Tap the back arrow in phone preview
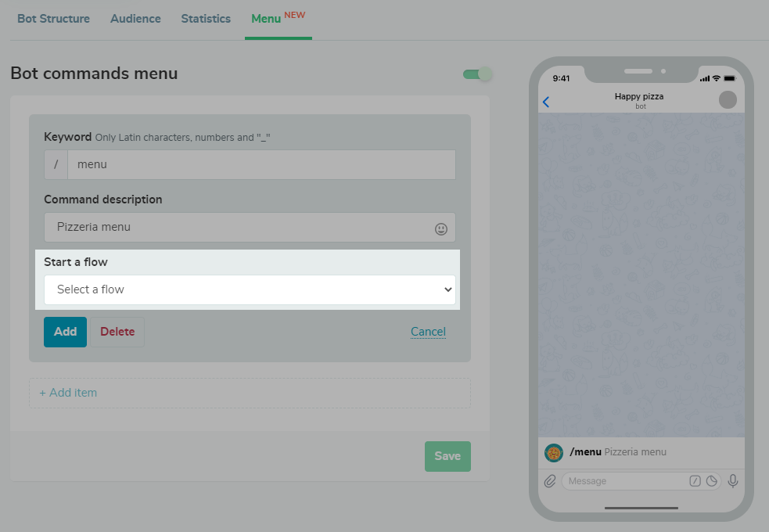The width and height of the screenshot is (769, 532). (546, 102)
